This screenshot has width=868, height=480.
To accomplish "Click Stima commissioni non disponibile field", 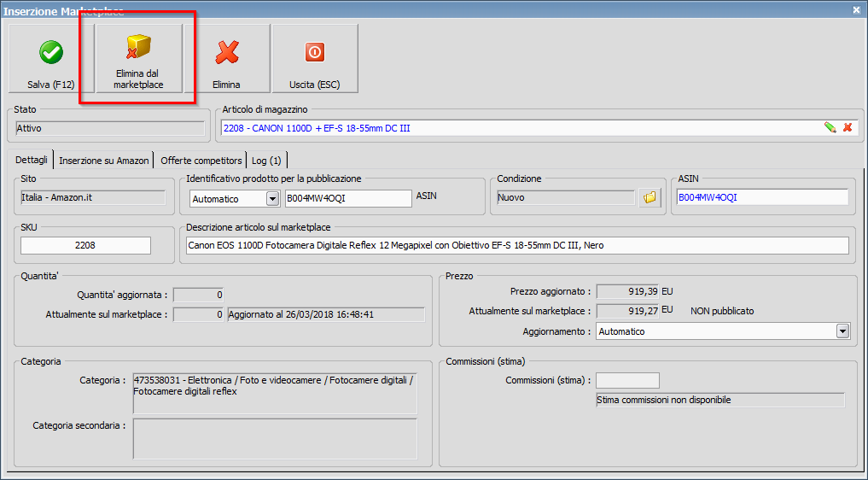I will 720,401.
